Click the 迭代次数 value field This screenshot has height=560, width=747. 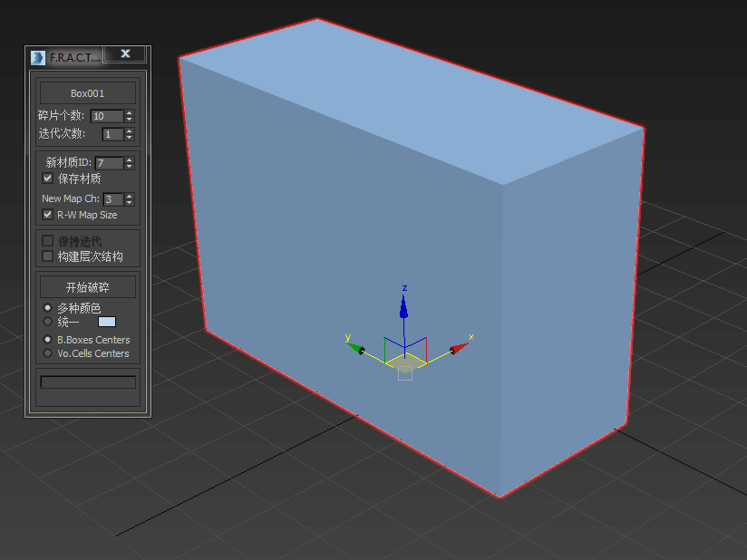pos(112,134)
